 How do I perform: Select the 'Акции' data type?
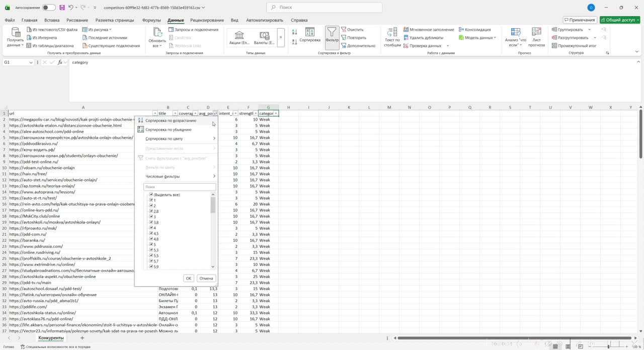click(x=239, y=38)
